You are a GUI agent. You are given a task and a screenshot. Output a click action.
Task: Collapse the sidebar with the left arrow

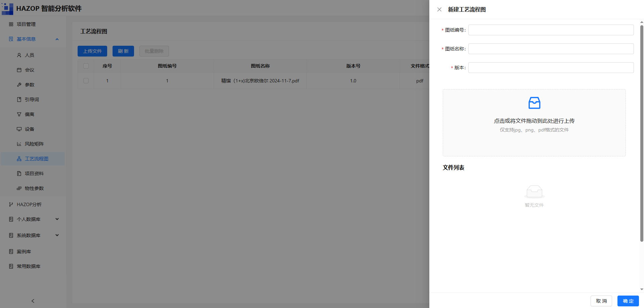click(33, 301)
